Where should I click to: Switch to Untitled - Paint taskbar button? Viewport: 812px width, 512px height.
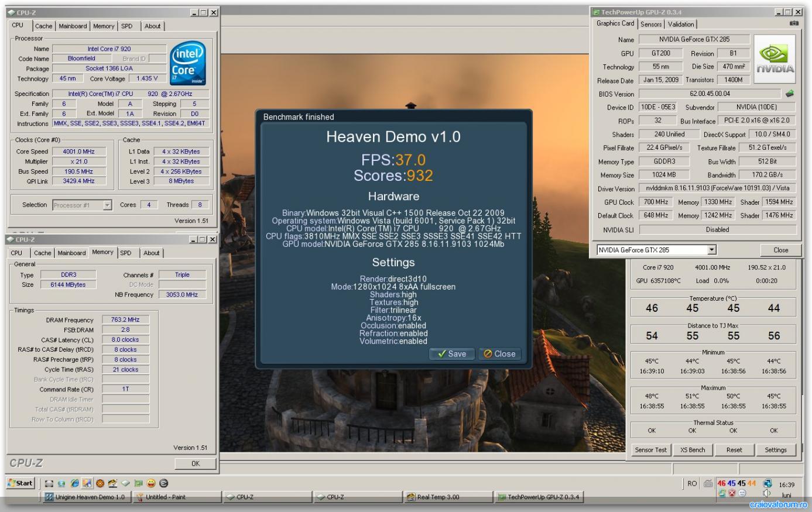click(177, 497)
